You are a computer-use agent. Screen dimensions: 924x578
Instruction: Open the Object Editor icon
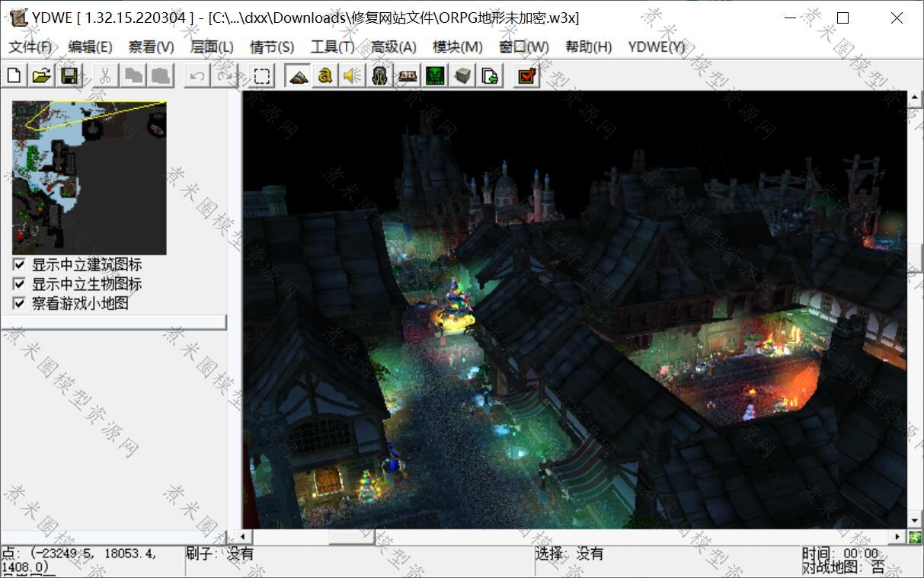[x=379, y=75]
